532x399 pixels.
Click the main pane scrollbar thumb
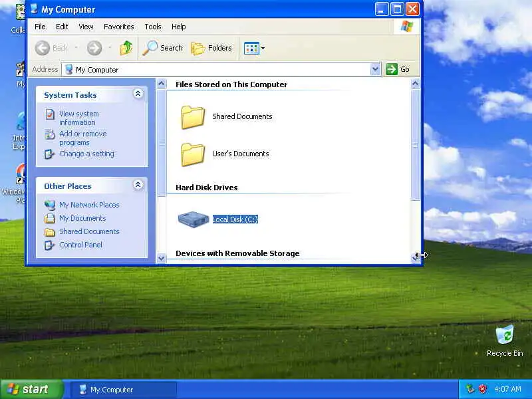(x=416, y=144)
